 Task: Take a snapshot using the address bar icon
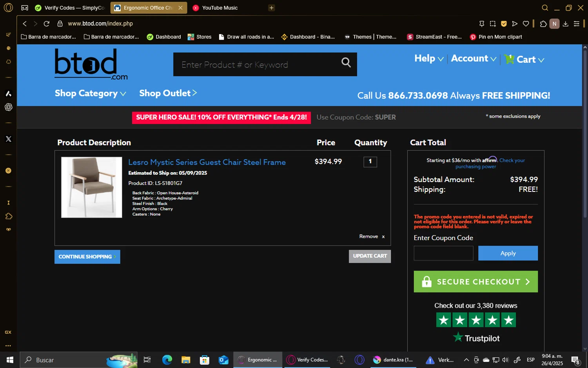point(493,24)
